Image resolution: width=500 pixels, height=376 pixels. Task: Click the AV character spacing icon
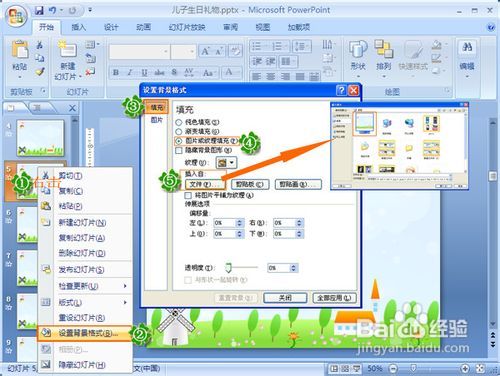[x=189, y=72]
